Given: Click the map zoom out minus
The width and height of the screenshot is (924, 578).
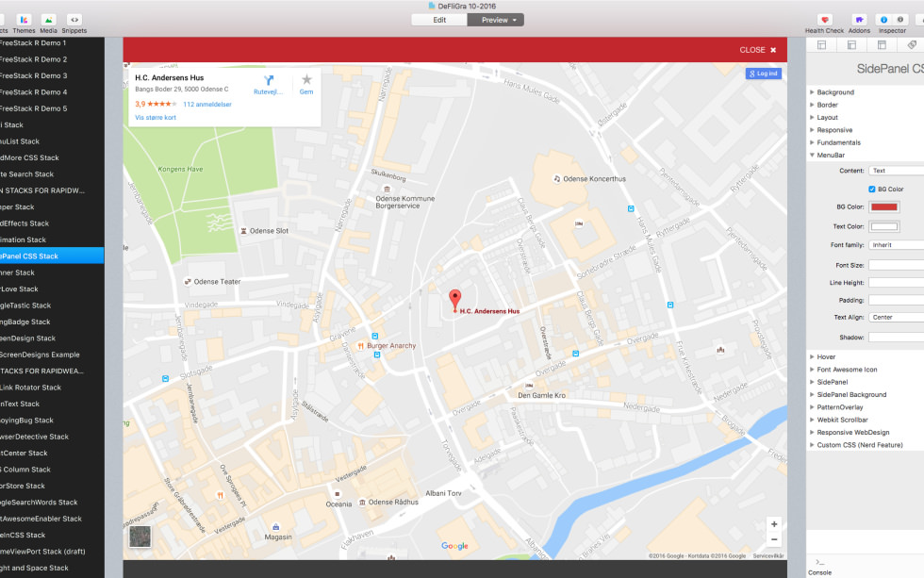Looking at the screenshot, I should point(774,539).
